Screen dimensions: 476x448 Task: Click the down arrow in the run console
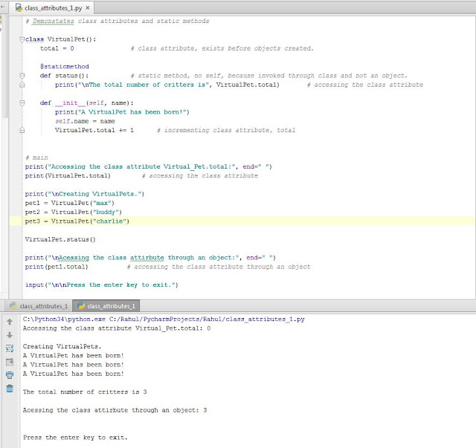[x=10, y=335]
